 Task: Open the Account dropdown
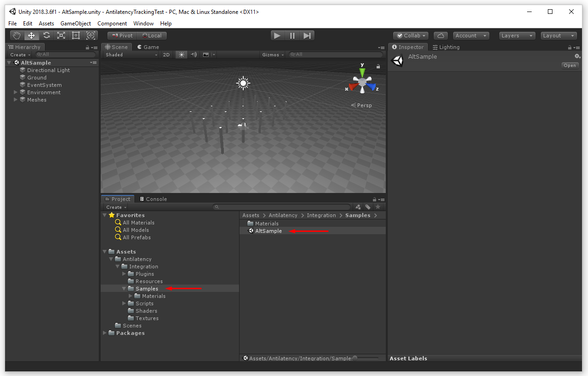(x=471, y=36)
